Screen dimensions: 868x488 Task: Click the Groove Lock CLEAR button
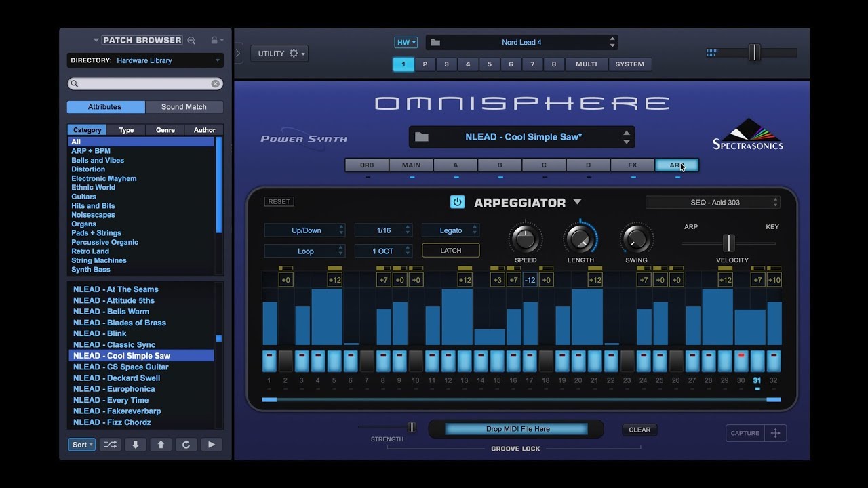click(639, 430)
